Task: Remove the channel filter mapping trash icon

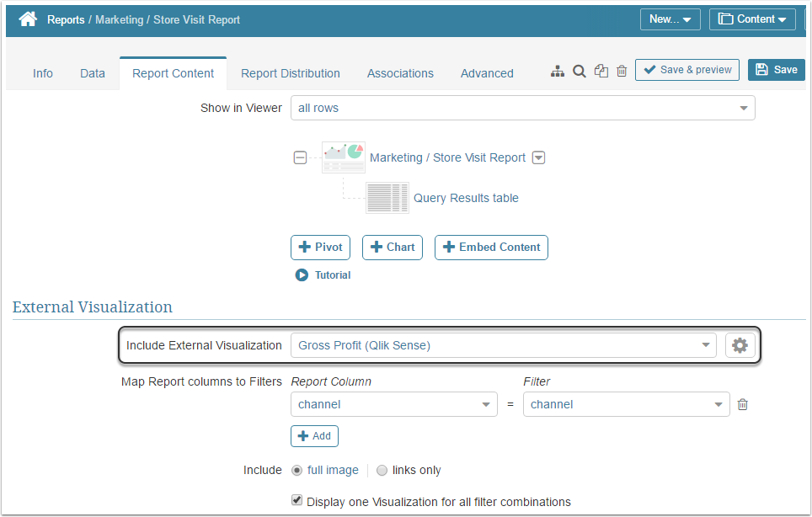Action: click(742, 404)
